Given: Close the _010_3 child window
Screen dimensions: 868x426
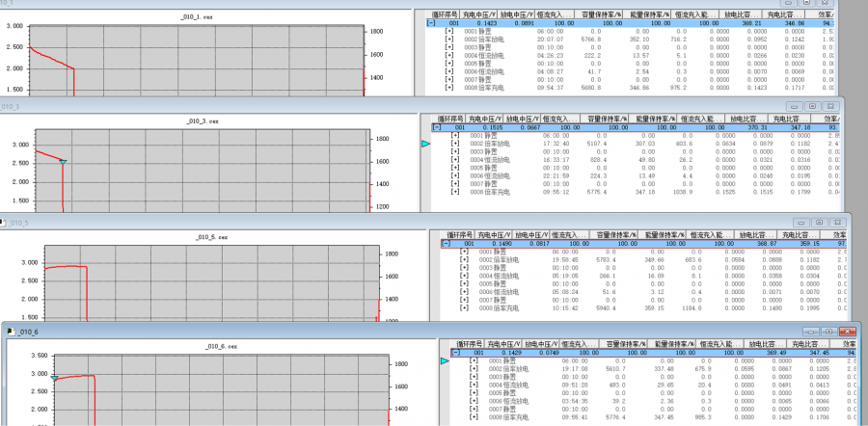Looking at the screenshot, I should pos(829,106).
